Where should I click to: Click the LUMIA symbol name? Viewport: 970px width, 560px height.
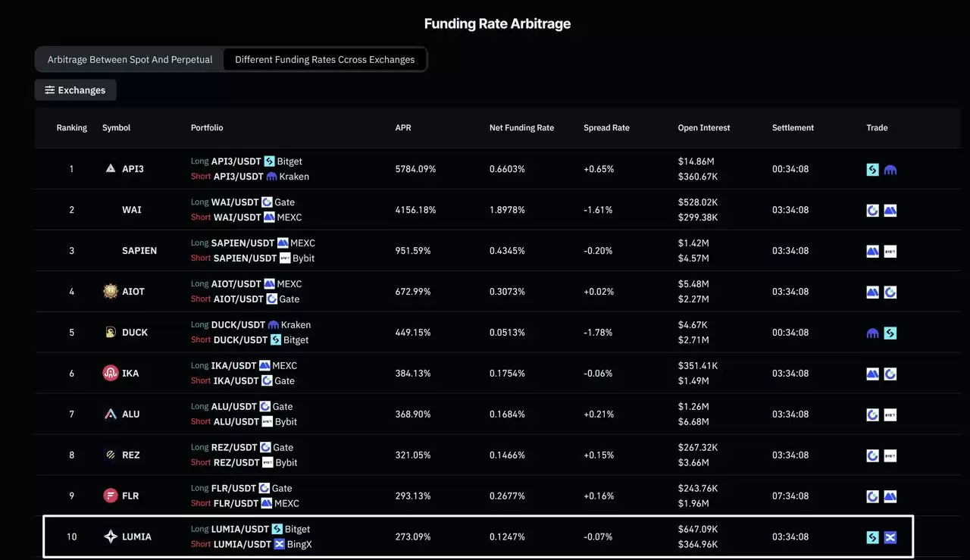tap(136, 537)
